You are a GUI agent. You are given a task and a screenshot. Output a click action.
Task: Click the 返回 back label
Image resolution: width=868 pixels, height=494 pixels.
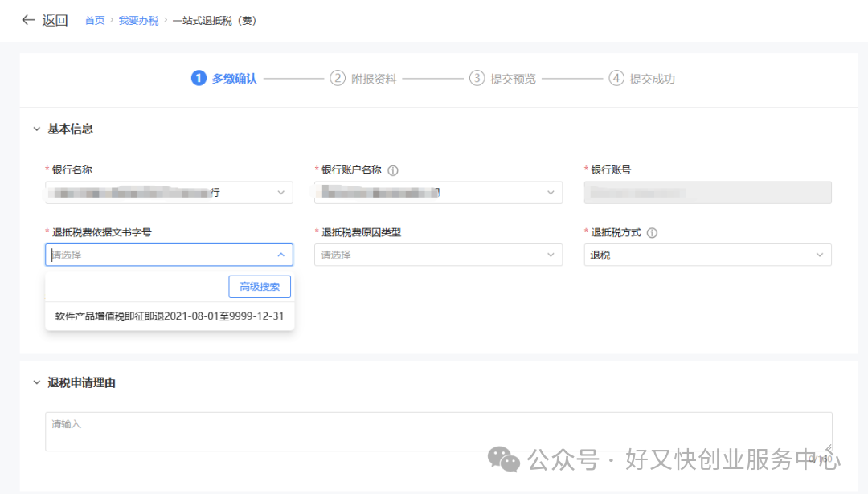click(x=55, y=20)
